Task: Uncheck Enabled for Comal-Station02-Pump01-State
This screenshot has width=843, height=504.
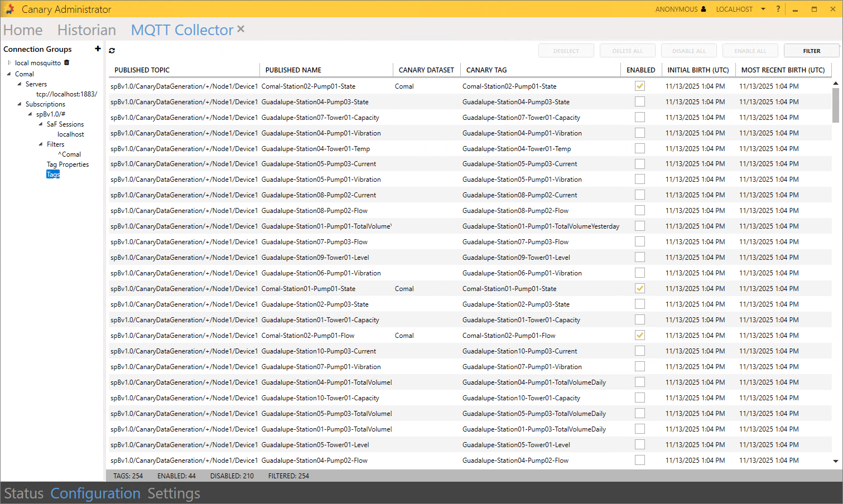Action: (x=640, y=86)
